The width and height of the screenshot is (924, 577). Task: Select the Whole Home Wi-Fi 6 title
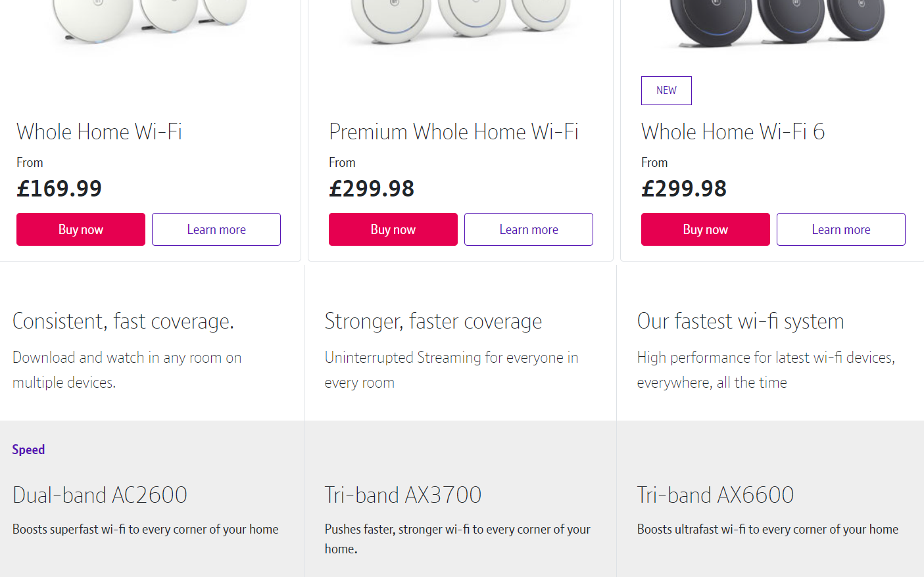(733, 132)
